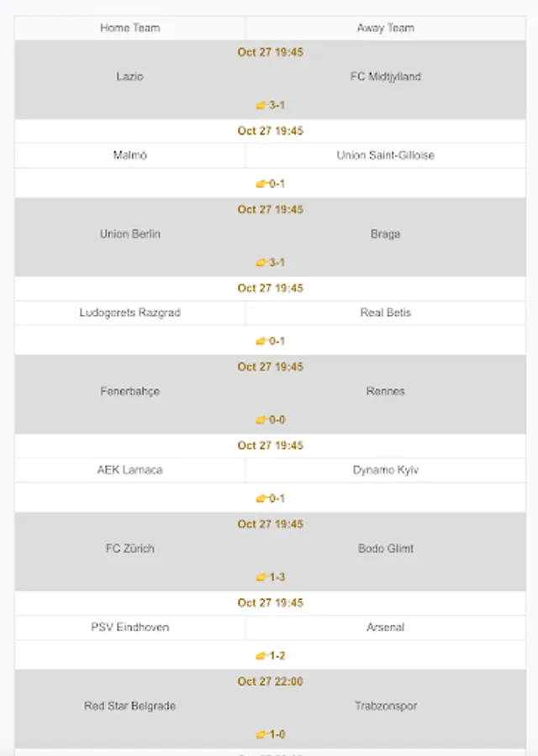Select the PSV Eindhoven home team
The image size is (538, 756).
pos(130,627)
